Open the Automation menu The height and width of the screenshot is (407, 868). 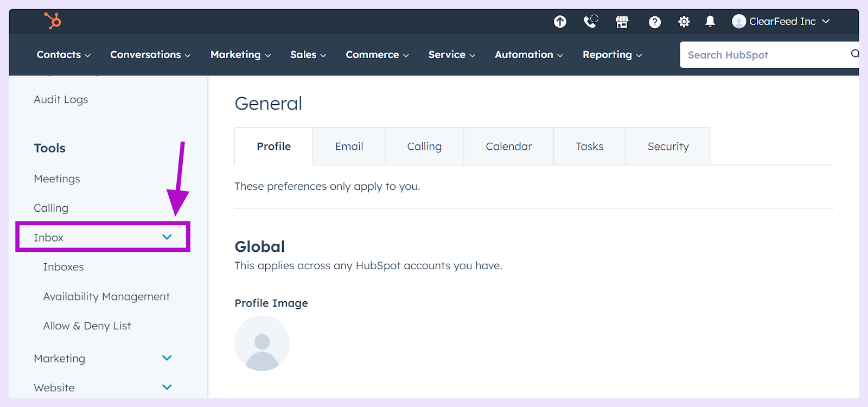pyautogui.click(x=529, y=55)
